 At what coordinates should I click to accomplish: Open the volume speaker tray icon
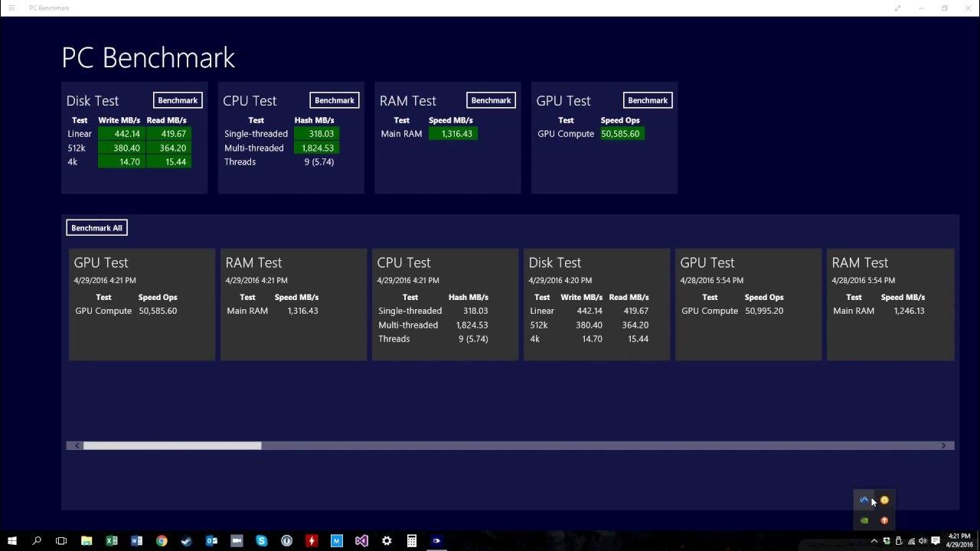pos(923,541)
